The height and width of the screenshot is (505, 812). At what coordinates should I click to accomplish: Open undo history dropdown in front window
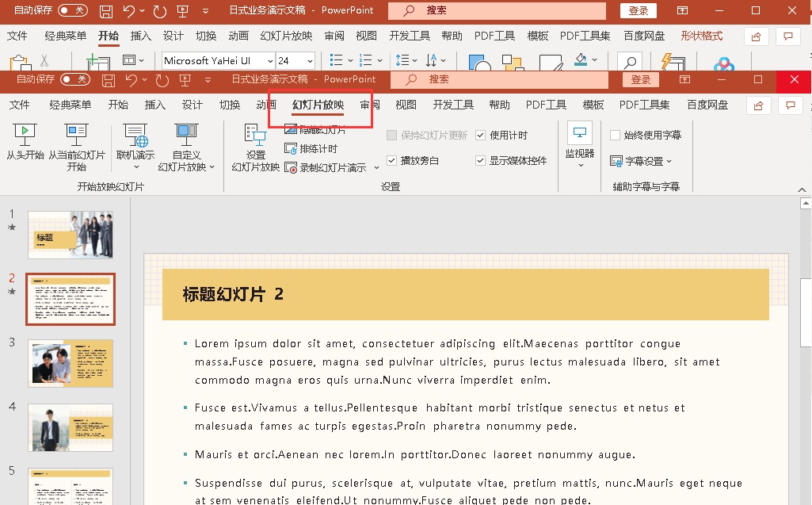coord(144,80)
